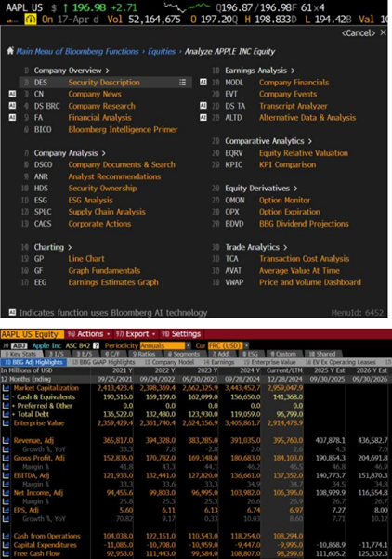Viewport: 392px width, 559px height.
Task: Click the intraday sparkline chart in ticker bar
Action: pos(188,6)
